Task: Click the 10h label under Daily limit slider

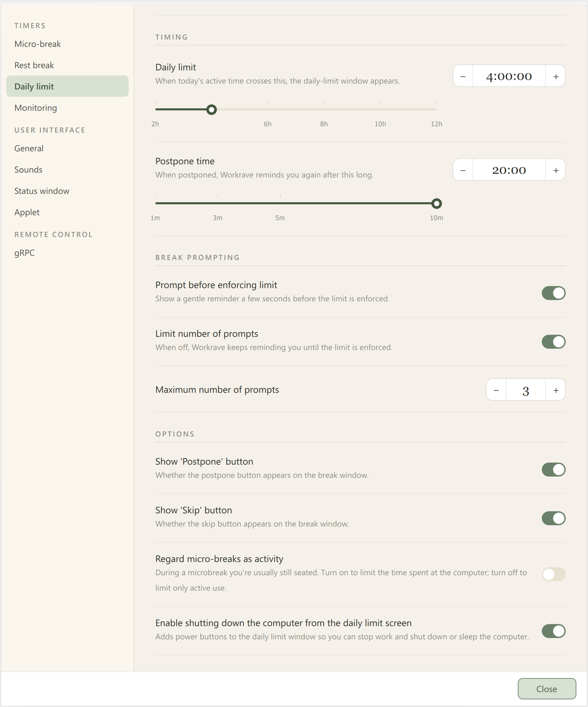Action: tap(380, 124)
